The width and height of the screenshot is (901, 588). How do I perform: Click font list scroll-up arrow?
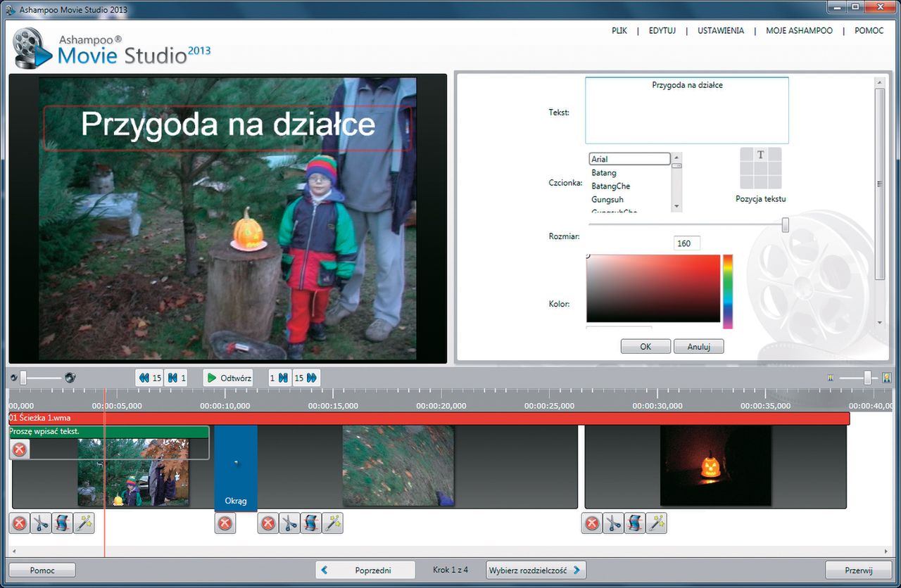(676, 158)
